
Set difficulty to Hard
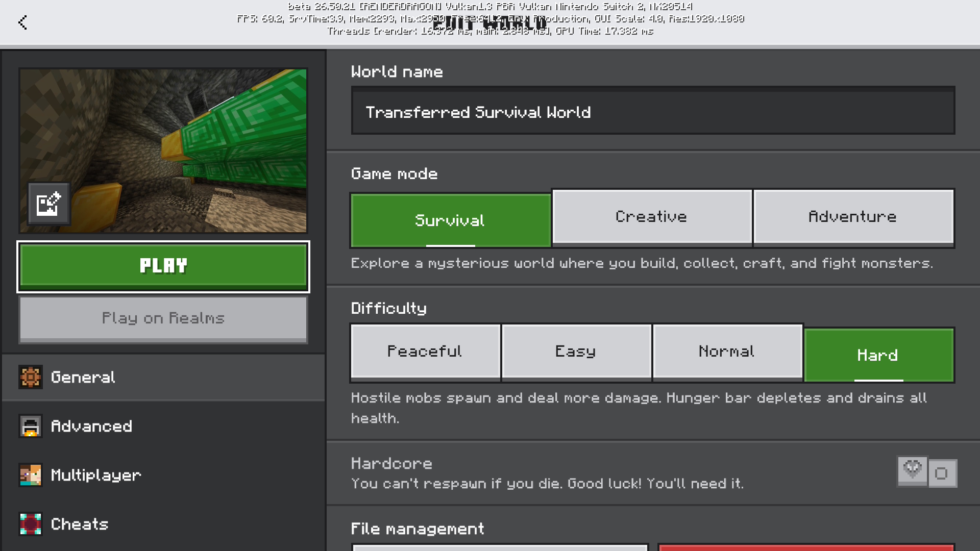(x=878, y=355)
